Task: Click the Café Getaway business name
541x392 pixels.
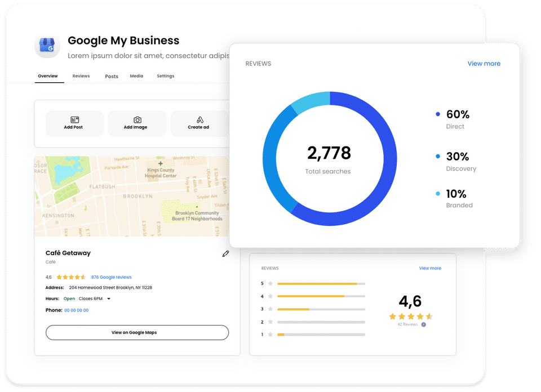Action: pos(68,253)
